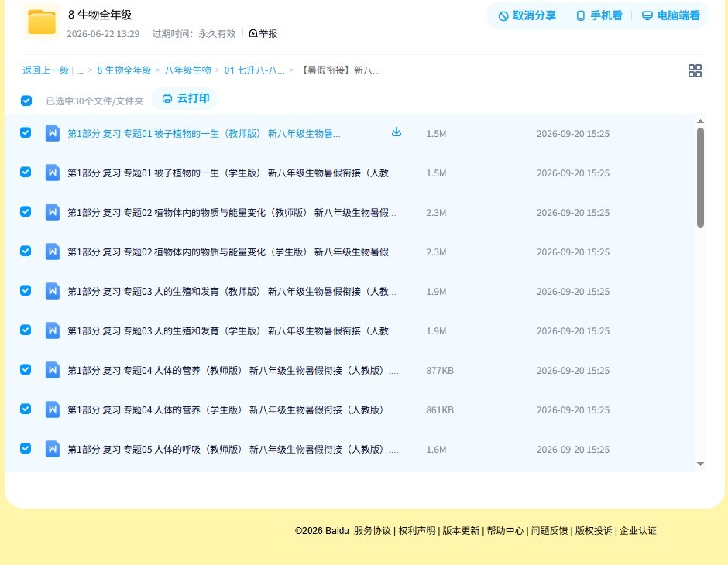Viewport: 728px width, 565px height.
Task: Open 版权投诉 footer link
Action: 593,531
